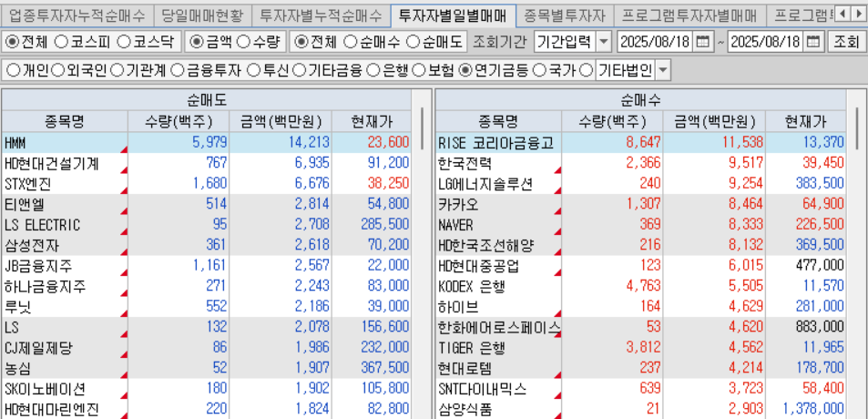868x419 pixels.
Task: Switch to 투자자별일별매매 tab
Action: point(453,15)
